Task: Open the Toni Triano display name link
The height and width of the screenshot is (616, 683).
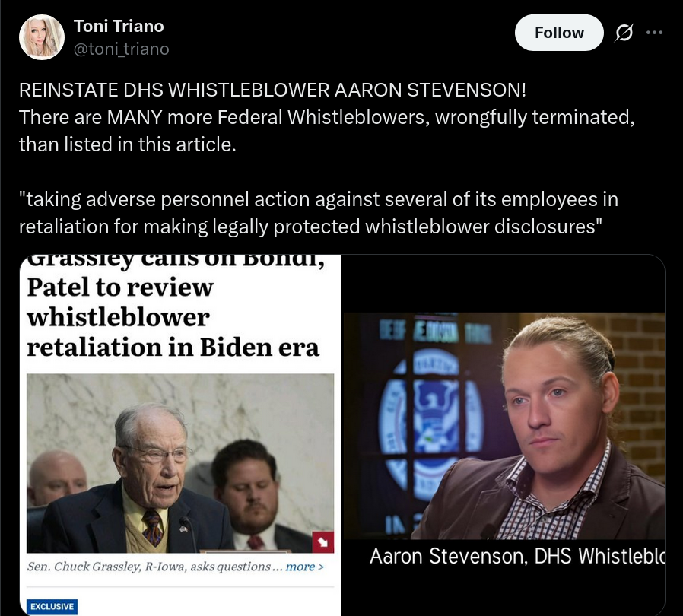Action: point(119,26)
